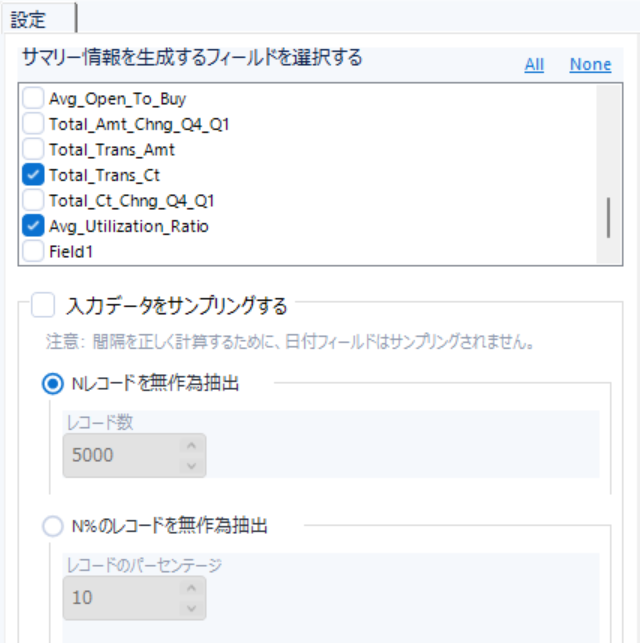The image size is (640, 643).
Task: Click the Total_Amt_Chng_Q4_Q1 field name
Action: pos(139,124)
